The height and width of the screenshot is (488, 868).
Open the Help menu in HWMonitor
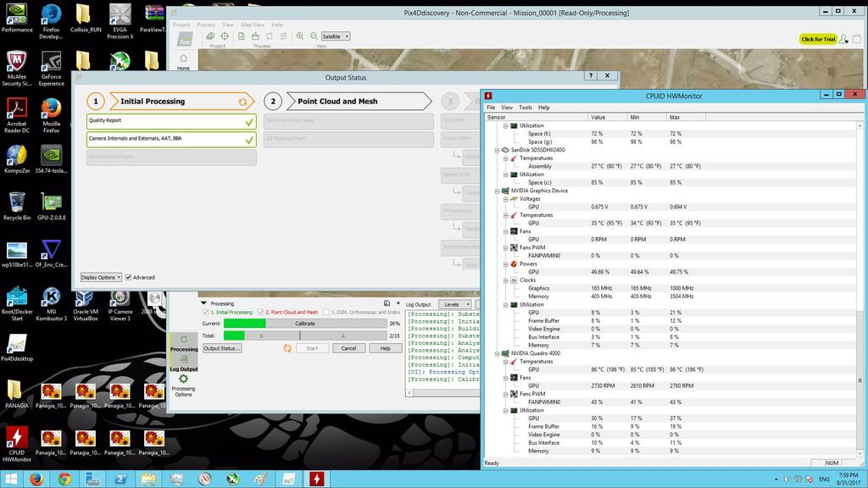pyautogui.click(x=544, y=108)
